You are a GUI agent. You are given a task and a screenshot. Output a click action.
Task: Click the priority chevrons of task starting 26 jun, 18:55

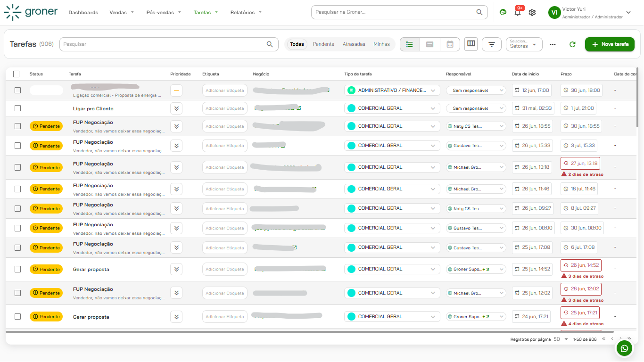point(176,126)
